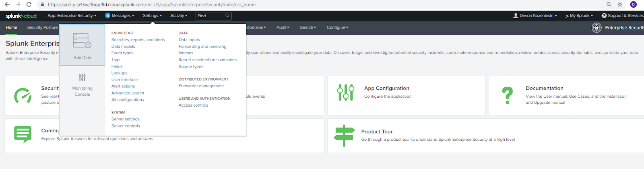The height and width of the screenshot is (169, 644).
Task: Click the Add Data icon
Action: [x=82, y=41]
